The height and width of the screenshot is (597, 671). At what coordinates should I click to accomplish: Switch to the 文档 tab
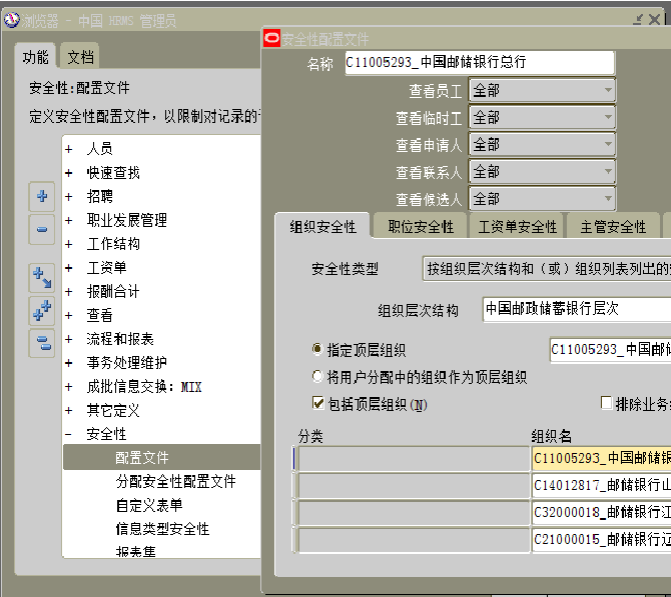[80, 56]
